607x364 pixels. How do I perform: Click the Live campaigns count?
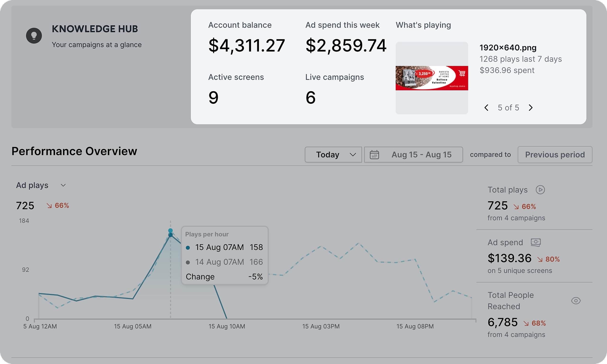pos(310,98)
